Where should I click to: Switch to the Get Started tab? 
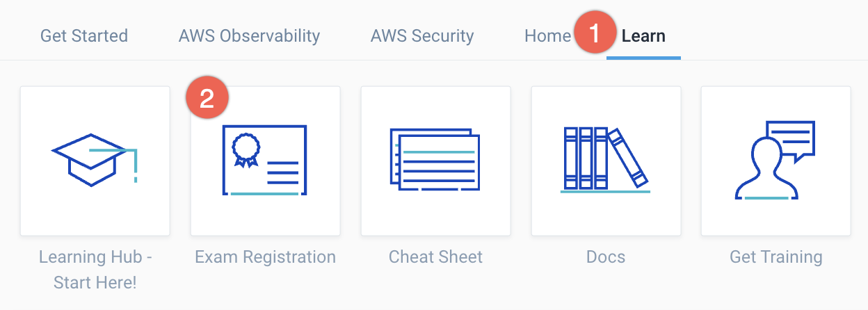[x=84, y=35]
